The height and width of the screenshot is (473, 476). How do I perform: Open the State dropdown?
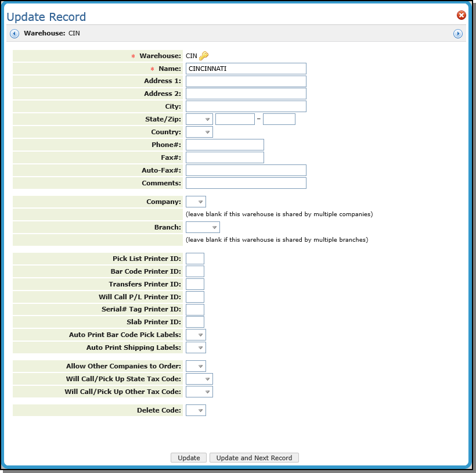pyautogui.click(x=199, y=119)
